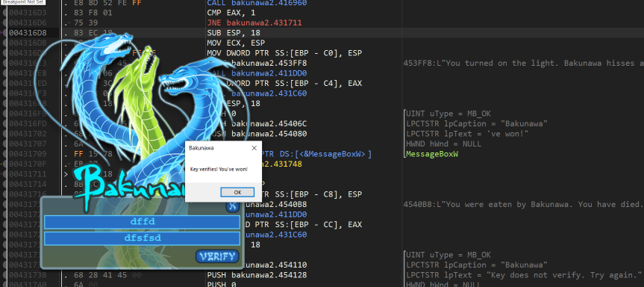Click the operand bakunawa2.453FF8

(x=269, y=63)
